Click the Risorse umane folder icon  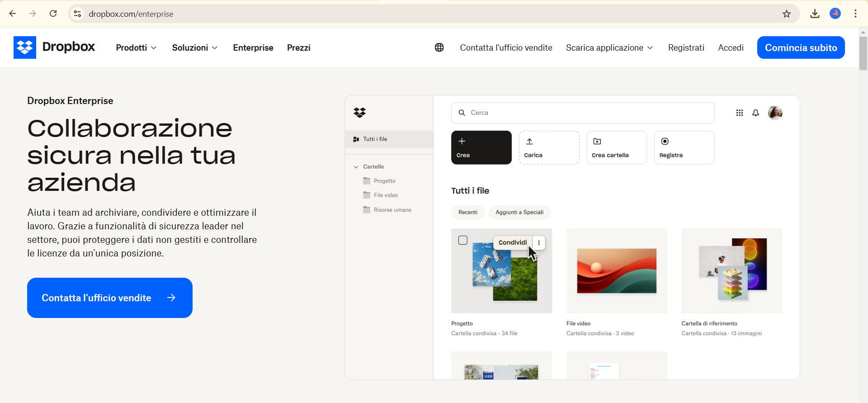coord(367,209)
